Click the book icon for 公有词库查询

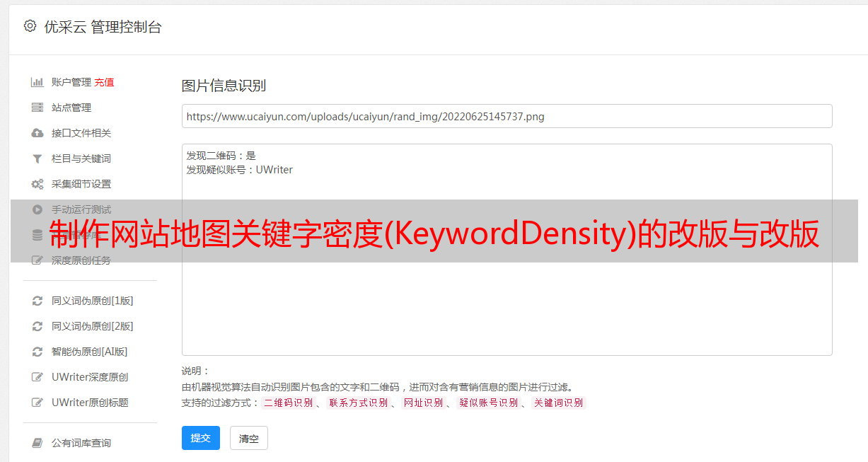tap(37, 443)
